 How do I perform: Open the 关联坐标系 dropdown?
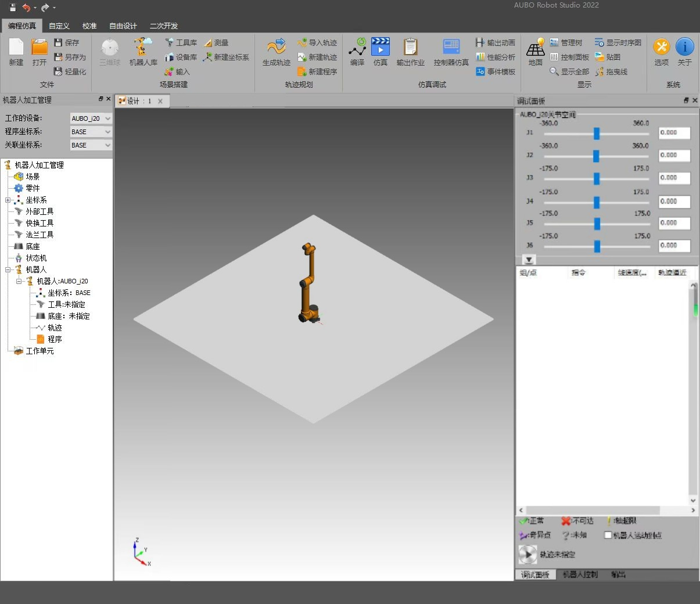point(91,145)
